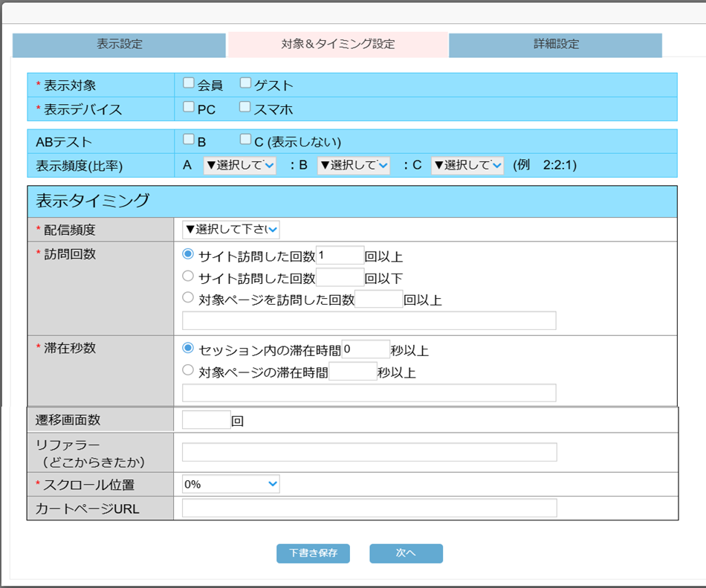Expand the スクロール位置 dropdown

[x=231, y=485]
